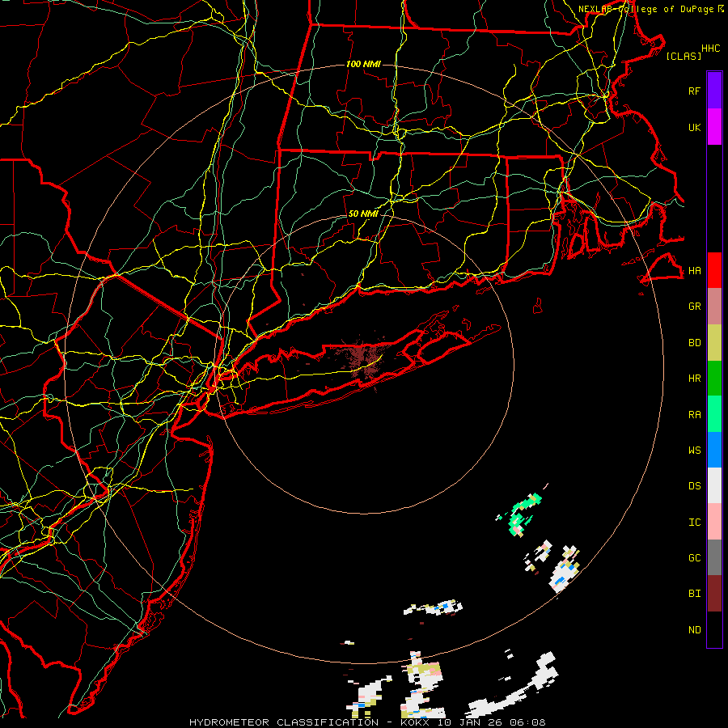Click the gray GC legend color swatch
This screenshot has width=728, height=728.
click(x=714, y=557)
